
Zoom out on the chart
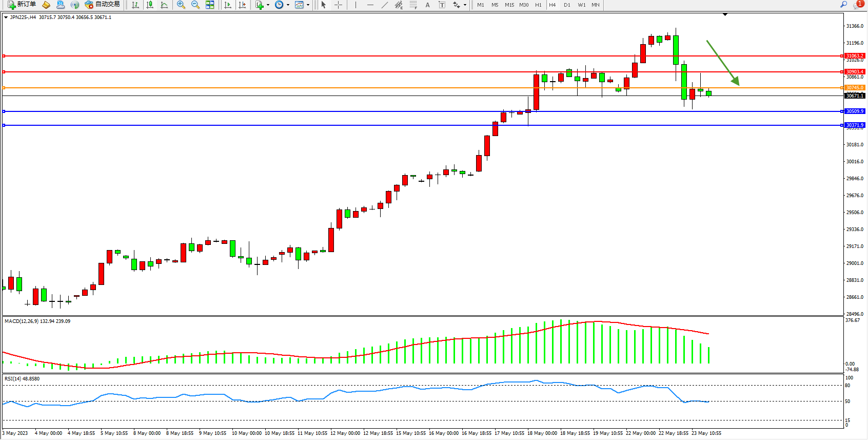[195, 5]
